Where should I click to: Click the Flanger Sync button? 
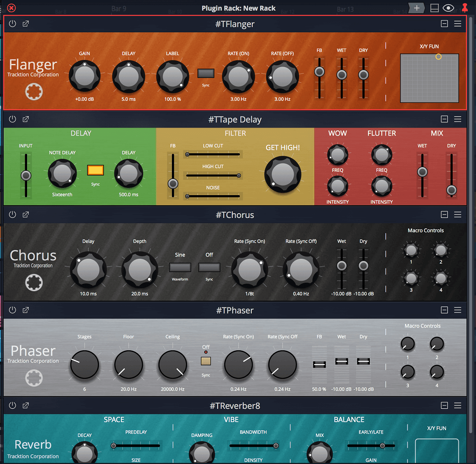coord(206,73)
